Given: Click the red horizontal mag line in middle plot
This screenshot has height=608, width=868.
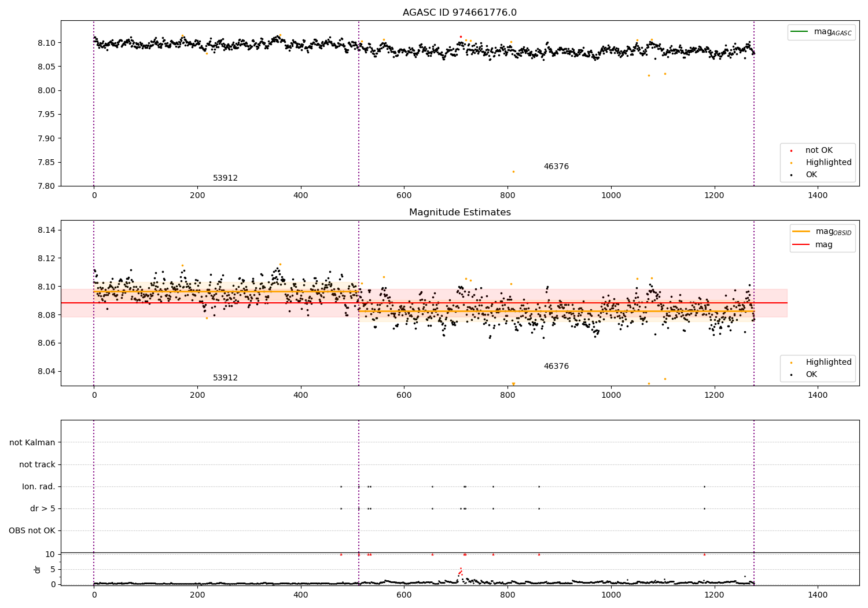Looking at the screenshot, I should [424, 303].
